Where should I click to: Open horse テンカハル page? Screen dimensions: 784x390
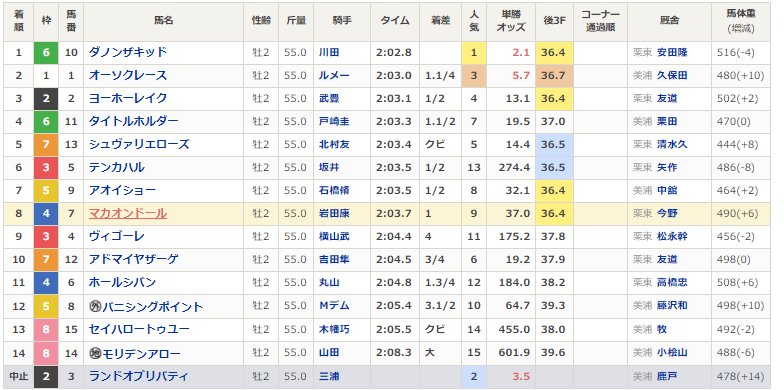pos(116,168)
